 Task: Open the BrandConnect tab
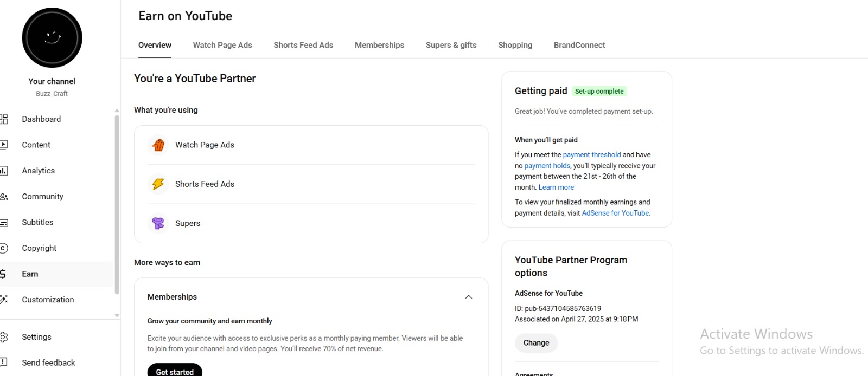click(579, 45)
